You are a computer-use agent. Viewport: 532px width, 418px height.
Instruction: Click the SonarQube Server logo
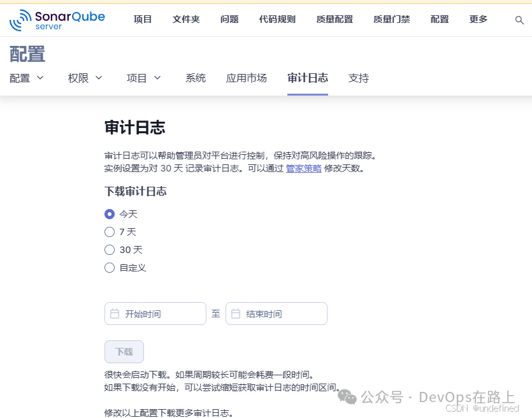[x=56, y=19]
